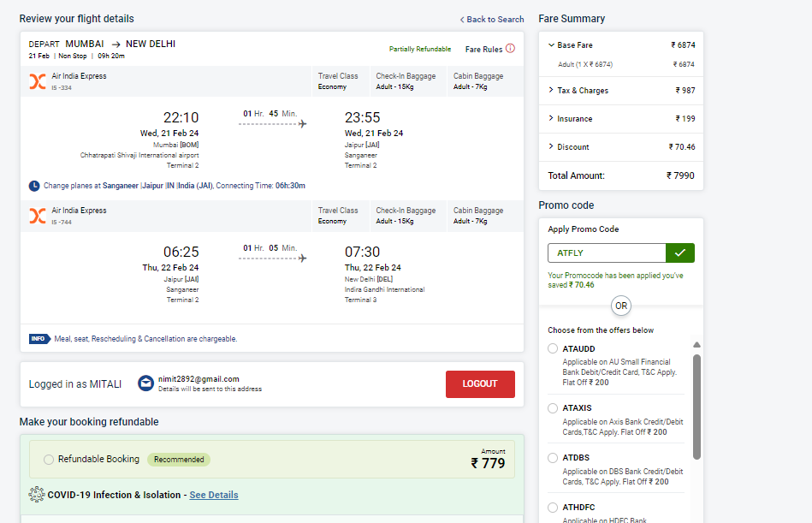
Task: Click the ₹ 779 refundable booking amount
Action: (x=488, y=463)
